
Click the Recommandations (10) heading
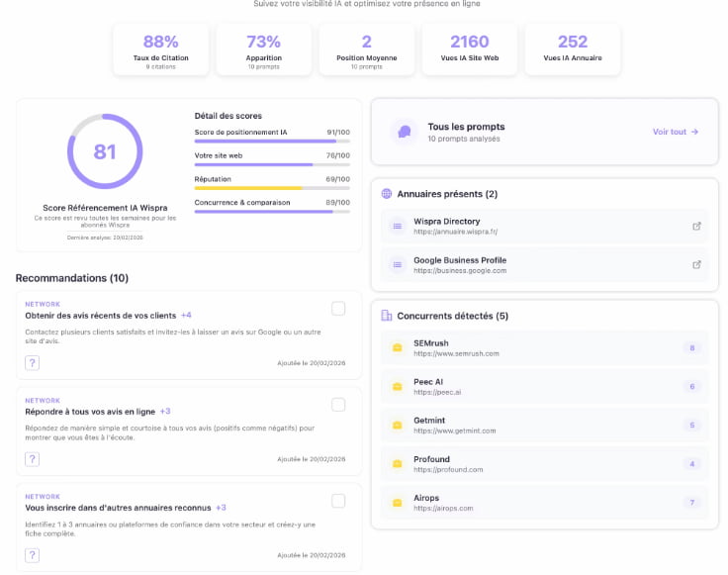72,278
